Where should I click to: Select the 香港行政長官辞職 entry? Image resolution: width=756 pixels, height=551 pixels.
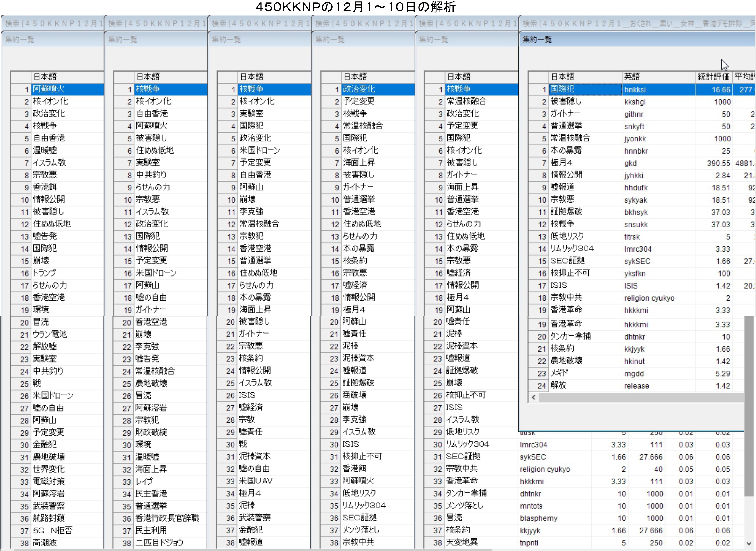click(167, 518)
